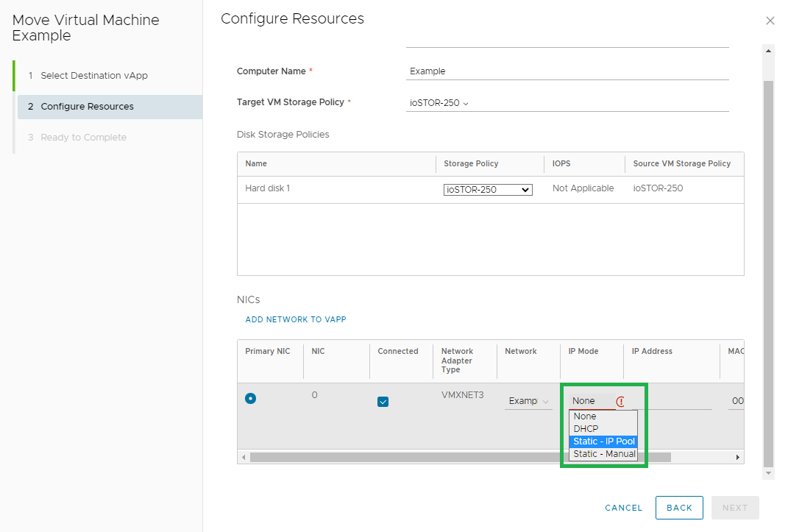This screenshot has height=532, width=788.
Task: Click the IOPS column header
Action: pyautogui.click(x=561, y=164)
